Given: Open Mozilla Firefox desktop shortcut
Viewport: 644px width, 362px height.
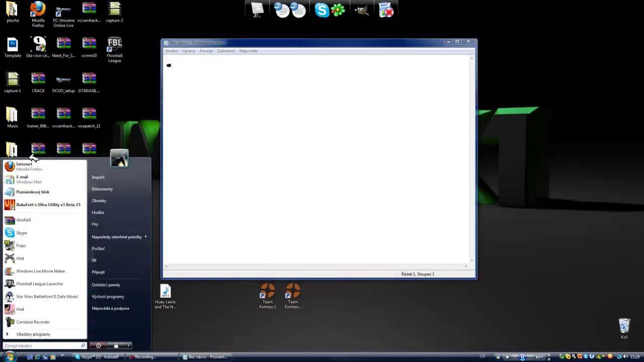Looking at the screenshot, I should (x=38, y=15).
